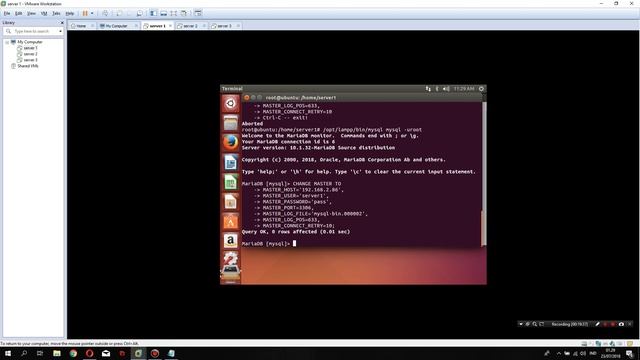Viewport: 640px width, 360px height.
Task: Close the Home tab
Action: pyautogui.click(x=93, y=26)
